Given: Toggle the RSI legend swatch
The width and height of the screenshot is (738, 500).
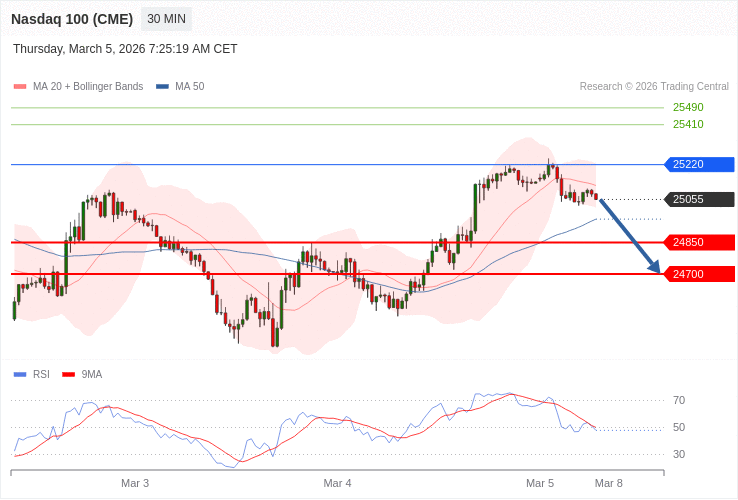Looking at the screenshot, I should click(20, 375).
